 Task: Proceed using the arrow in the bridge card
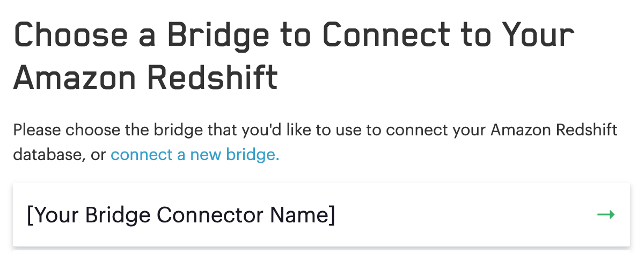[606, 215]
